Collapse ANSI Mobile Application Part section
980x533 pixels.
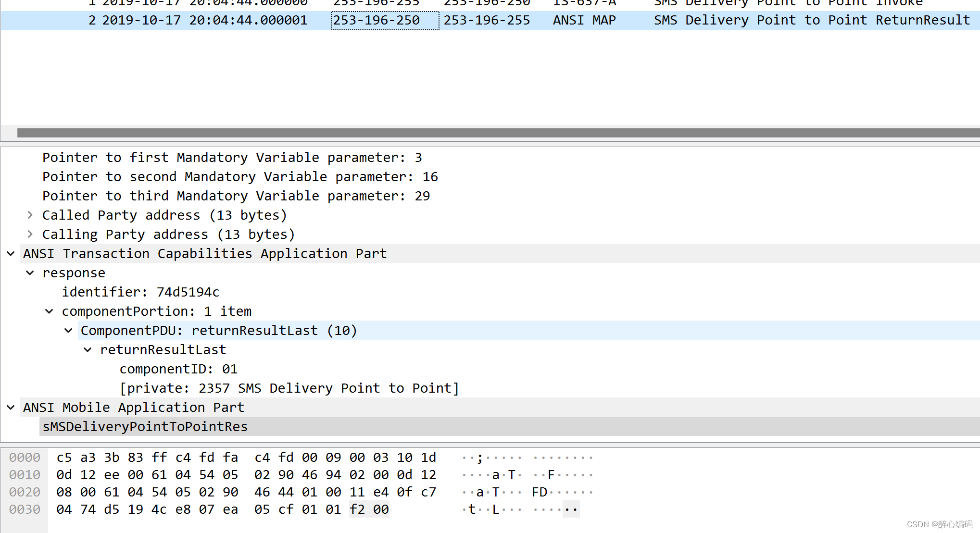(x=11, y=407)
